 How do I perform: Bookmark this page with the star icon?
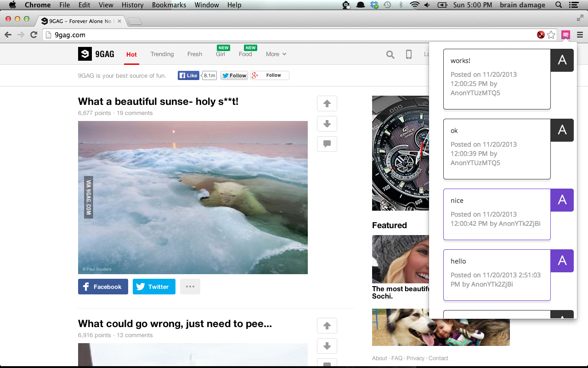pyautogui.click(x=551, y=35)
